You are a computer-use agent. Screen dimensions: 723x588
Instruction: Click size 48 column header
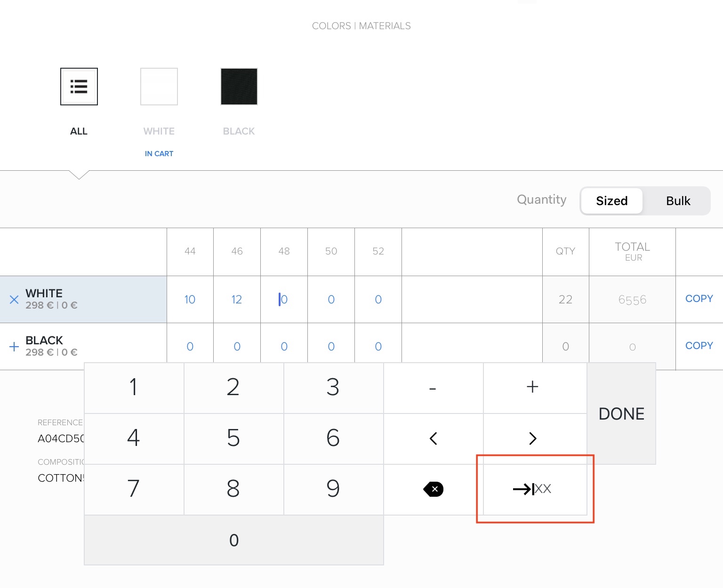[284, 251]
